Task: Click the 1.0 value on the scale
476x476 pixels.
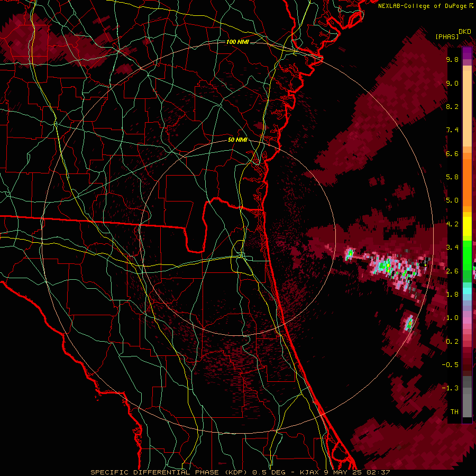Action: pyautogui.click(x=452, y=318)
